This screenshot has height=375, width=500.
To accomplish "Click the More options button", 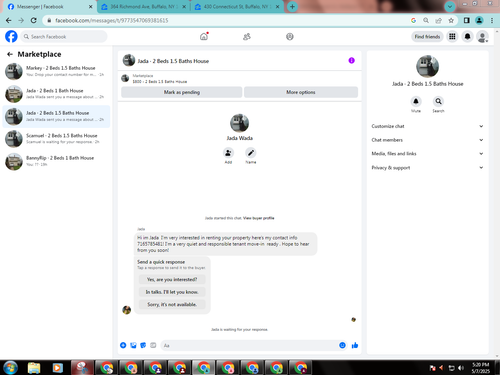I will [x=301, y=92].
